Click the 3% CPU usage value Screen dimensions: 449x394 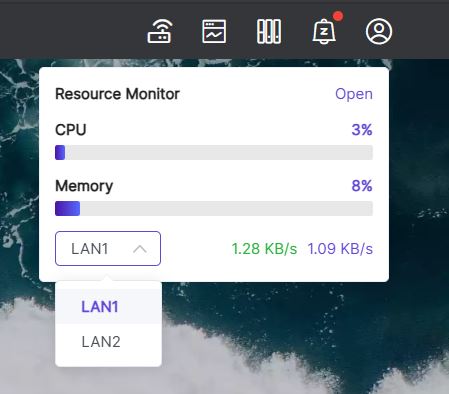tap(362, 130)
